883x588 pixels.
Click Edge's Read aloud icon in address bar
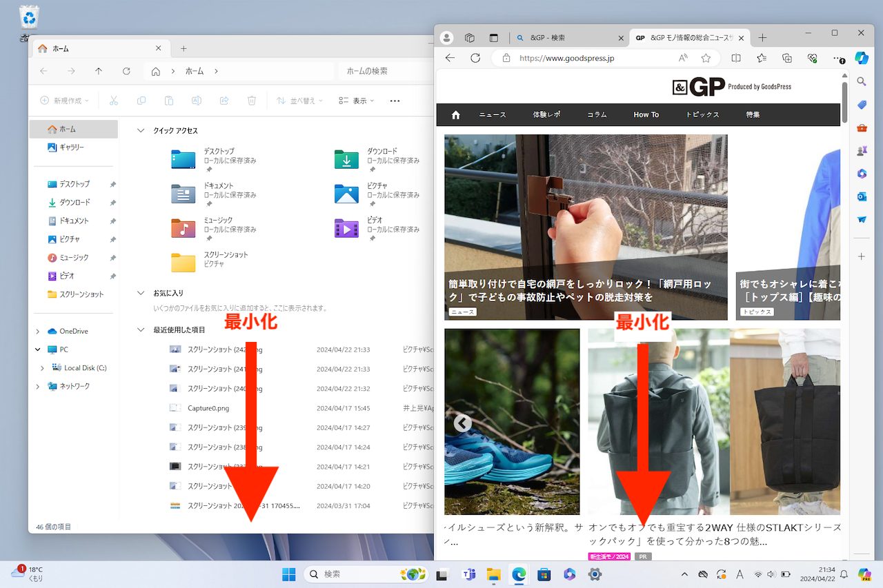(683, 59)
